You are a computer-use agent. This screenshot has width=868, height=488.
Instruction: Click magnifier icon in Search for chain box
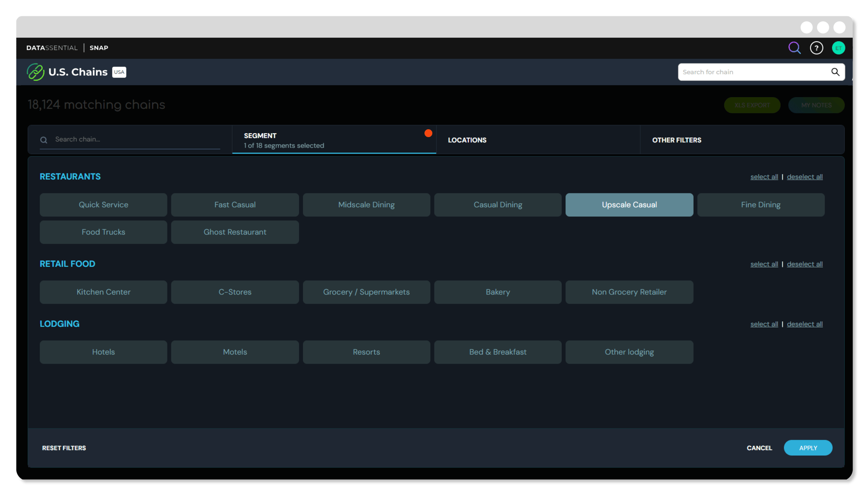pyautogui.click(x=835, y=72)
